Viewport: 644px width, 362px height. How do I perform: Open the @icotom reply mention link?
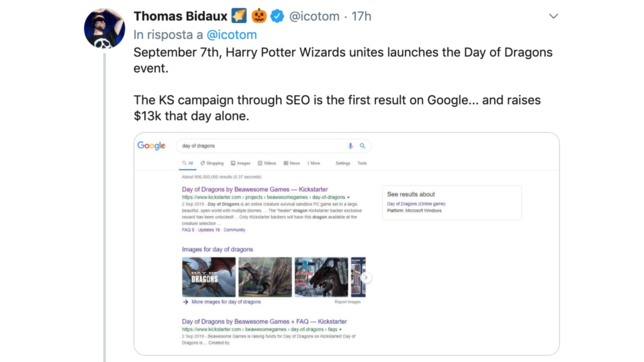pos(232,35)
